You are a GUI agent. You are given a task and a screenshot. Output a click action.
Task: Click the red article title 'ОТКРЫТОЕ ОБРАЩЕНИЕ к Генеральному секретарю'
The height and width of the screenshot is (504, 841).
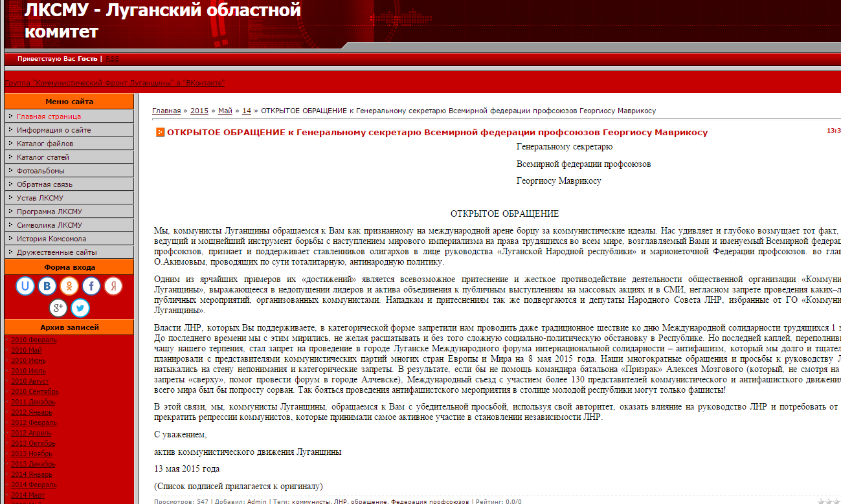point(437,133)
